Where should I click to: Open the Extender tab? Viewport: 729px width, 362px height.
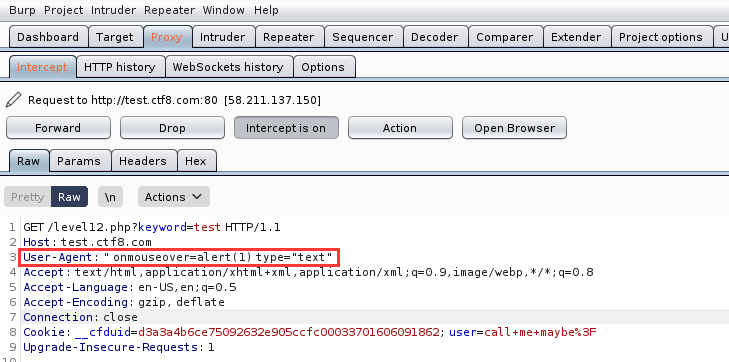pyautogui.click(x=576, y=37)
